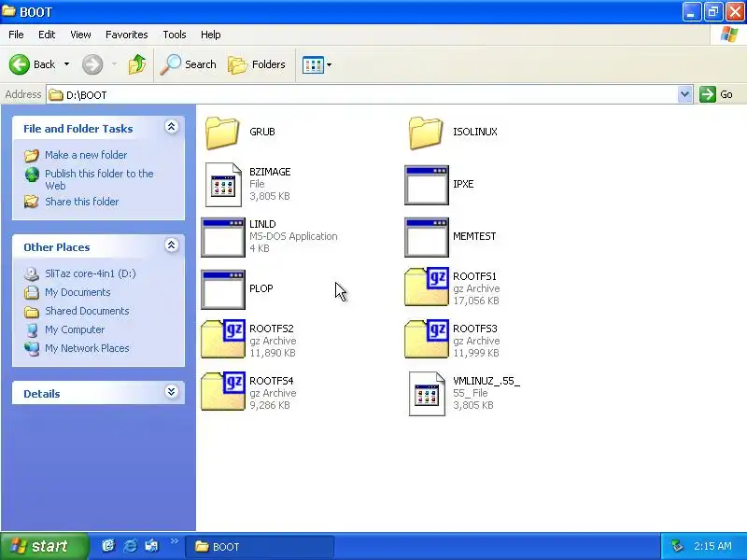Click the system tray network icon

point(676,546)
